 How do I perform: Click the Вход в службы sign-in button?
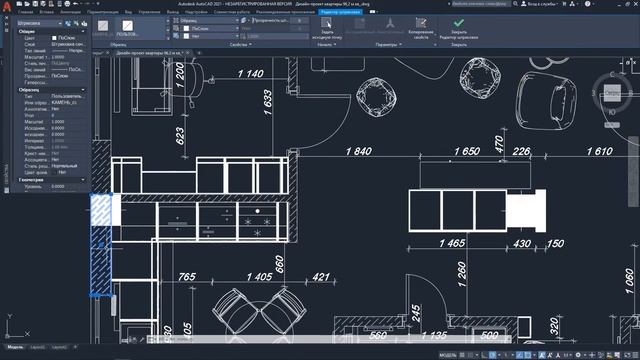pos(540,4)
